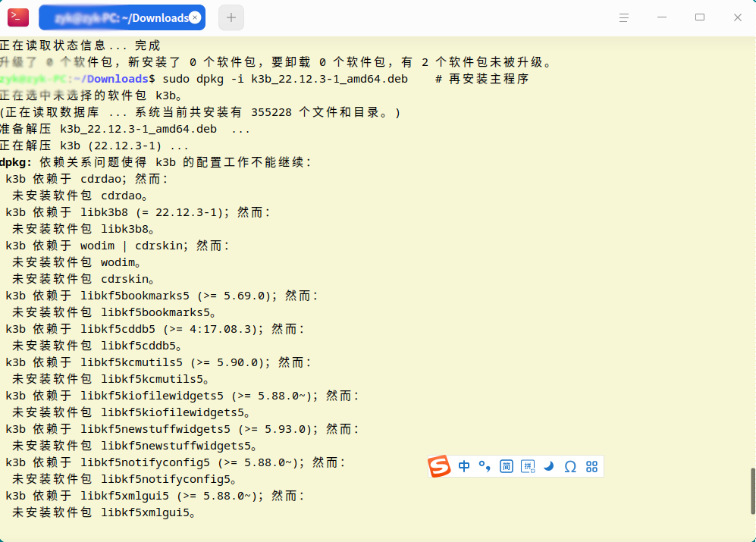Switch simplified/traditional (简) icon
This screenshot has height=542, width=756.
pyautogui.click(x=507, y=466)
